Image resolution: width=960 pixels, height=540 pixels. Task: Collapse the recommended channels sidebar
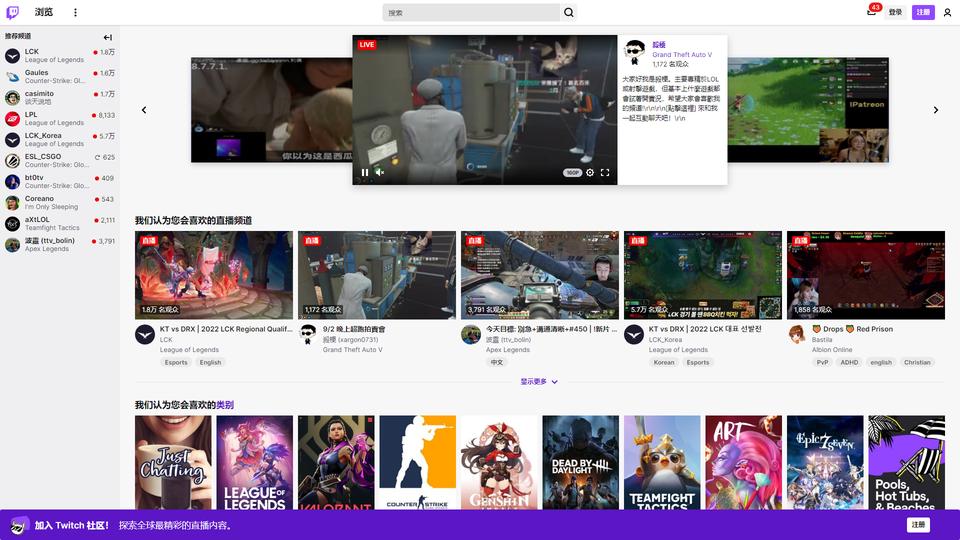pyautogui.click(x=108, y=37)
